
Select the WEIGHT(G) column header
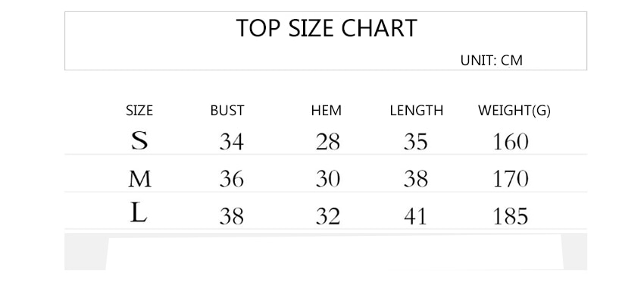point(514,111)
